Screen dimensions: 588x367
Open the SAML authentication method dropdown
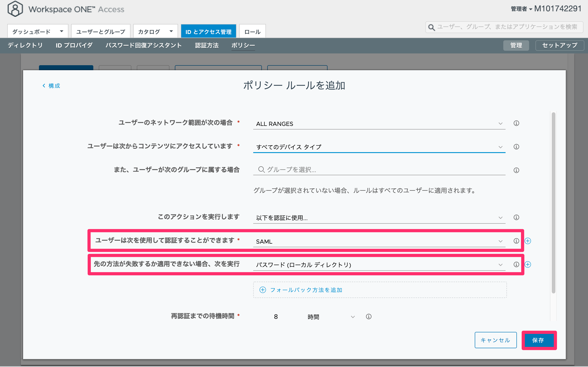pos(379,241)
